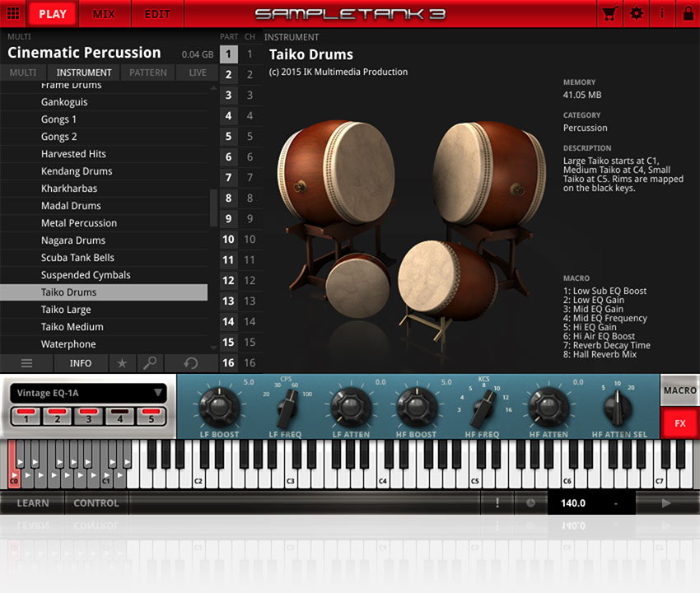Open the hamburger list menu icon
Image resolution: width=700 pixels, height=593 pixels.
(x=27, y=363)
